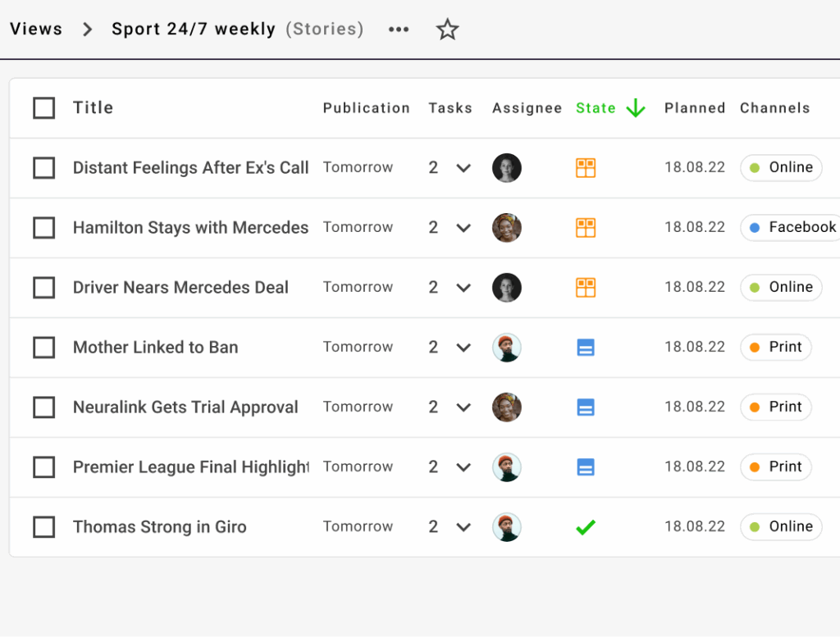Star the Sport 24/7 weekly view
This screenshot has height=637, width=840.
447,30
